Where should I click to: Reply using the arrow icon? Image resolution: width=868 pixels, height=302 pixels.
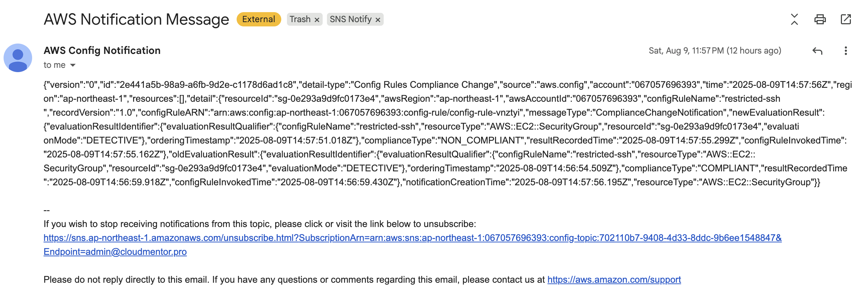(x=817, y=51)
